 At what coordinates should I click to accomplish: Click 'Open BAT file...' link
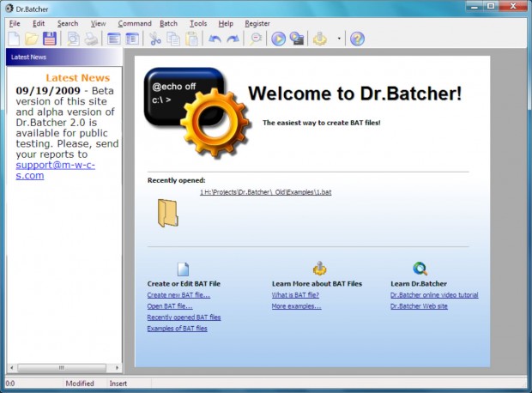(x=170, y=306)
